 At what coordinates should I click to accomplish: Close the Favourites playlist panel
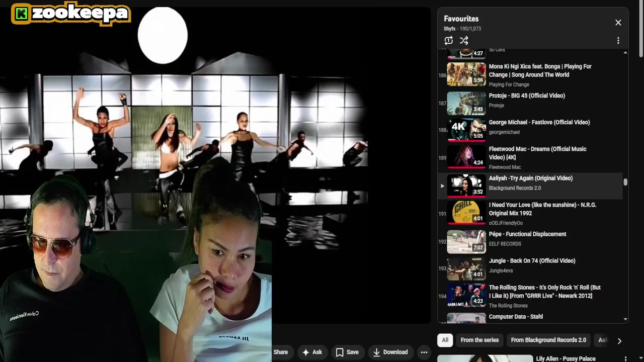[x=618, y=23]
